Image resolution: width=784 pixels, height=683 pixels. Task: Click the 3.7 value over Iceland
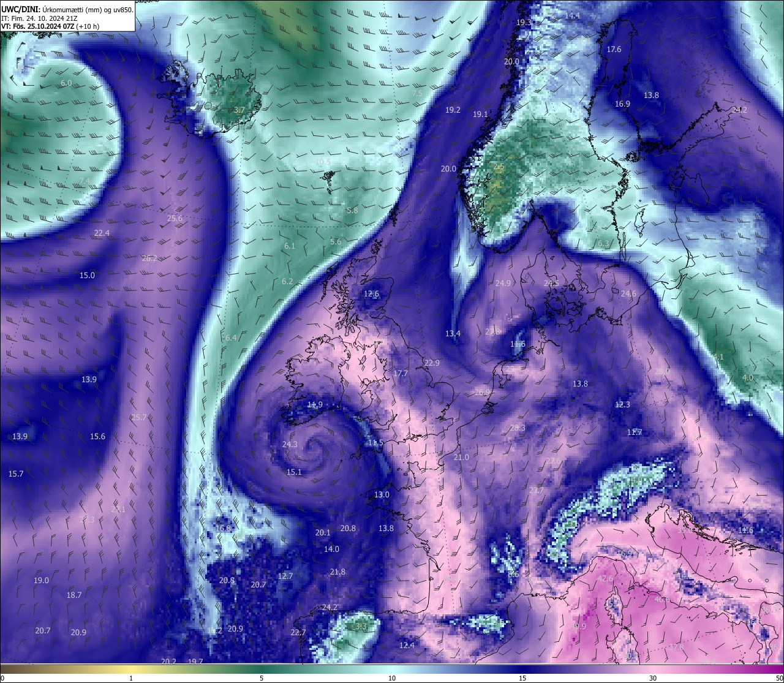[x=239, y=110]
